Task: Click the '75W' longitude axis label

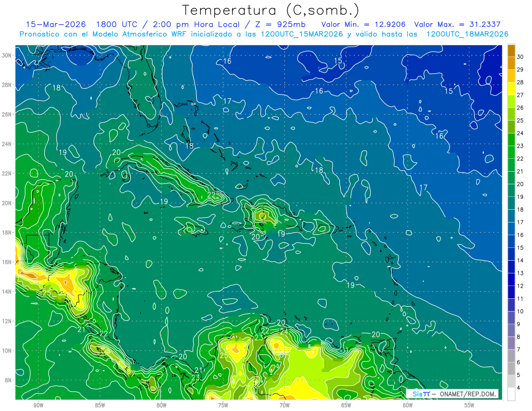Action: 223,405
